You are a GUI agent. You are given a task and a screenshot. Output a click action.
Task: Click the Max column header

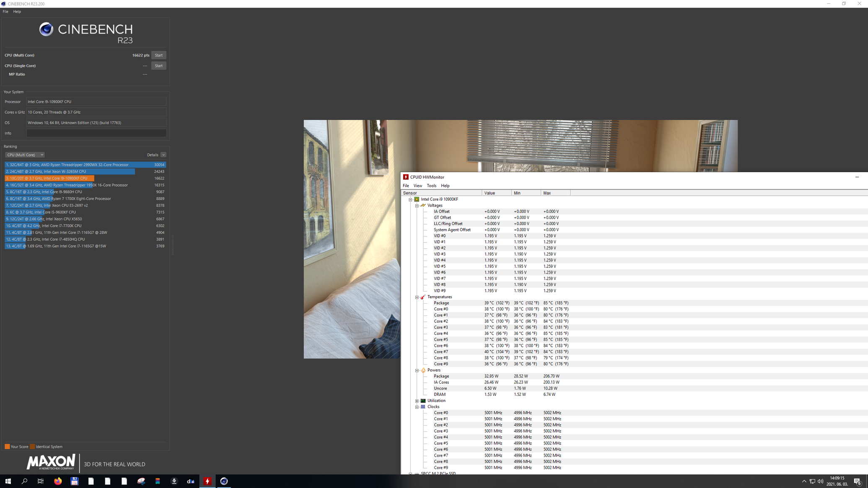(x=555, y=193)
